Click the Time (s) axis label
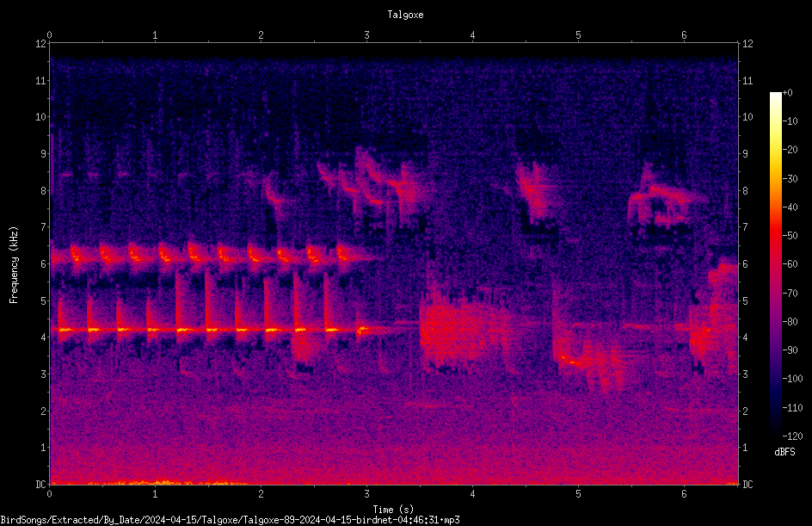 [393, 510]
